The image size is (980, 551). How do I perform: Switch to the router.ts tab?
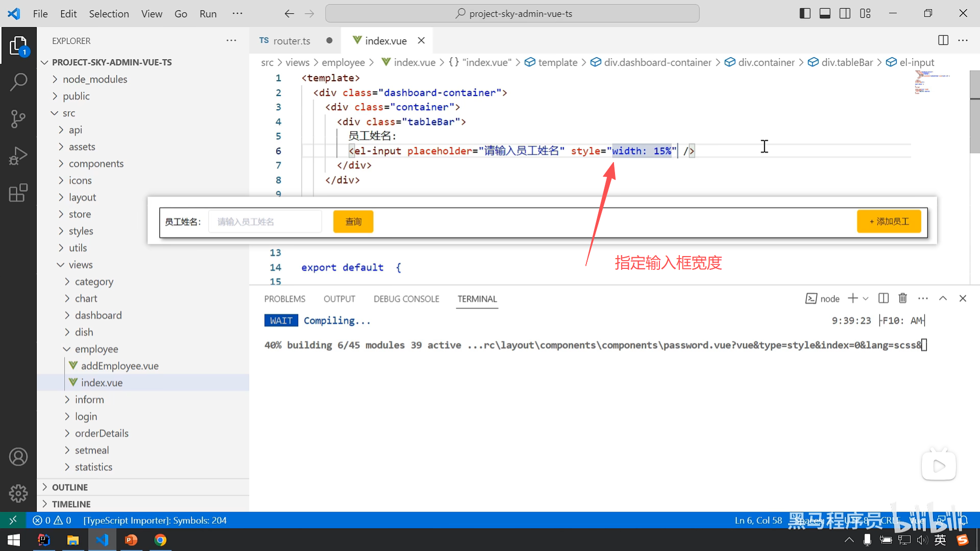291,41
